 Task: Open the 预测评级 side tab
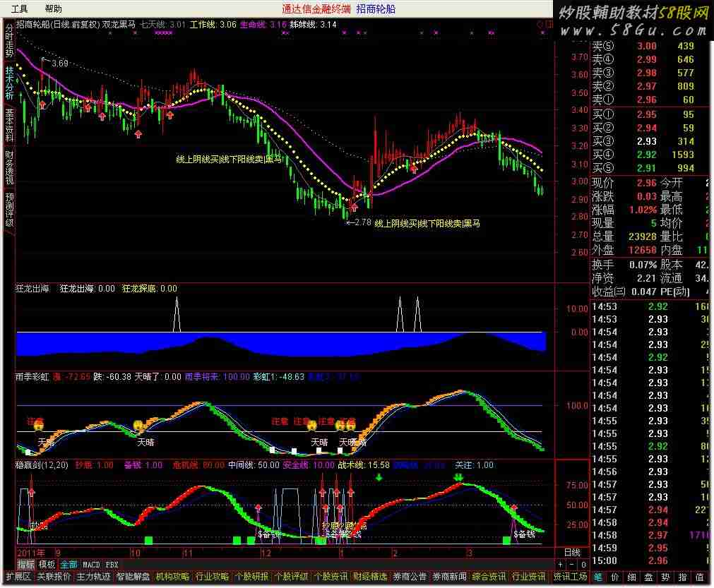point(9,210)
